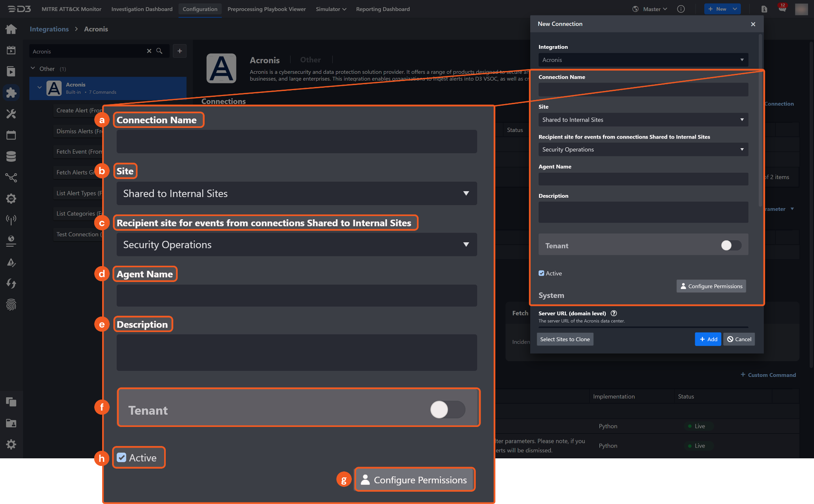Expand the Site dropdown in dialog

(643, 120)
